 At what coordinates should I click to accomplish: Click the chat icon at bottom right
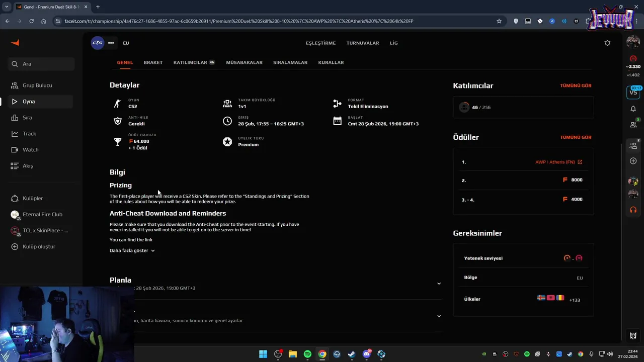633,336
